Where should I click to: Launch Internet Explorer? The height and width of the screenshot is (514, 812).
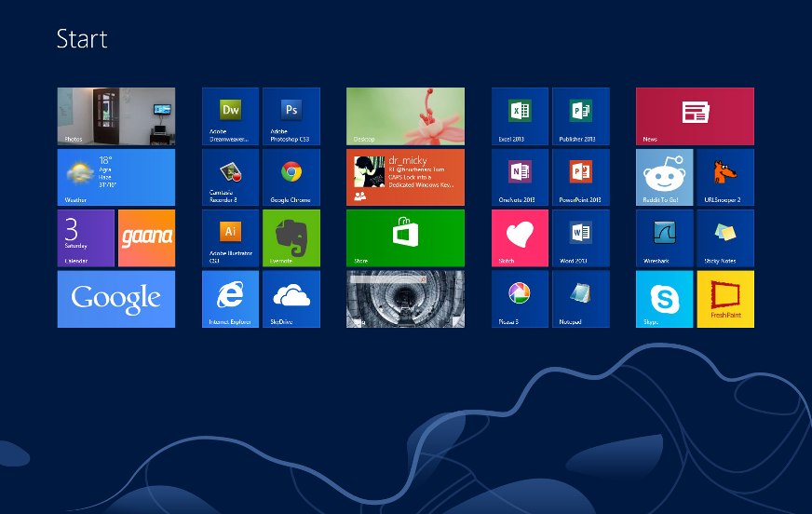tap(230, 299)
